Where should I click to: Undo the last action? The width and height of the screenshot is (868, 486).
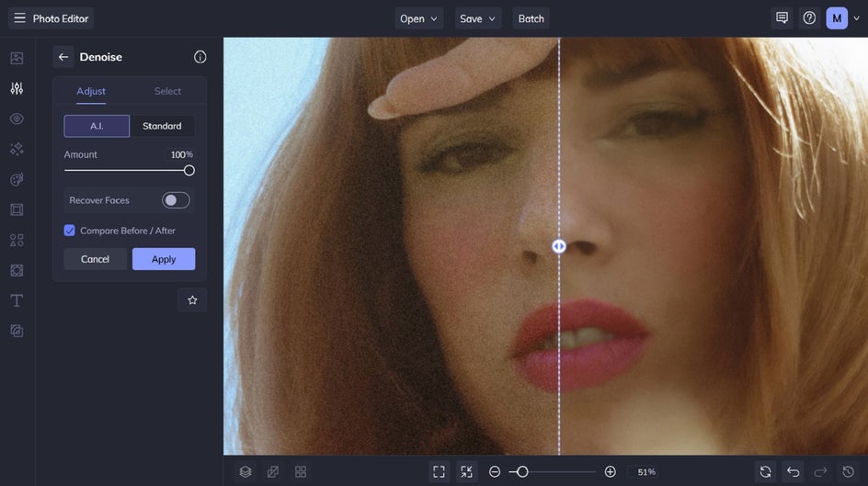coord(794,471)
